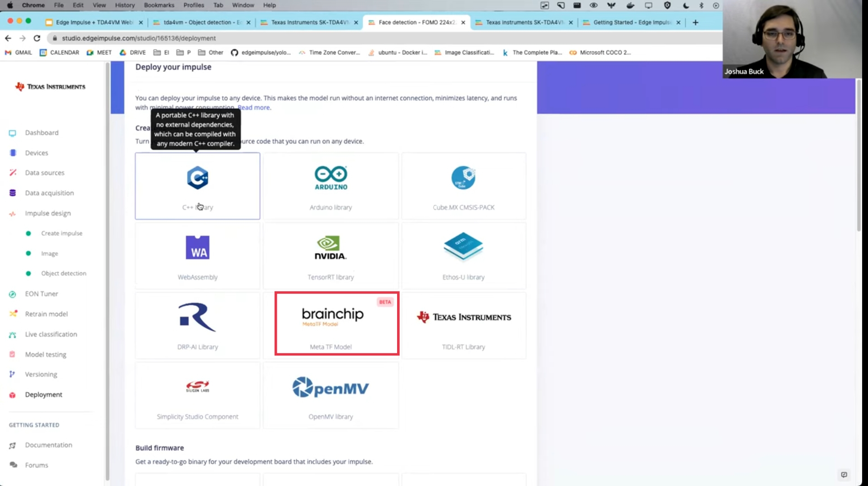Open the CALENDAR bookmark
Image resolution: width=868 pixels, height=486 pixels.
59,53
